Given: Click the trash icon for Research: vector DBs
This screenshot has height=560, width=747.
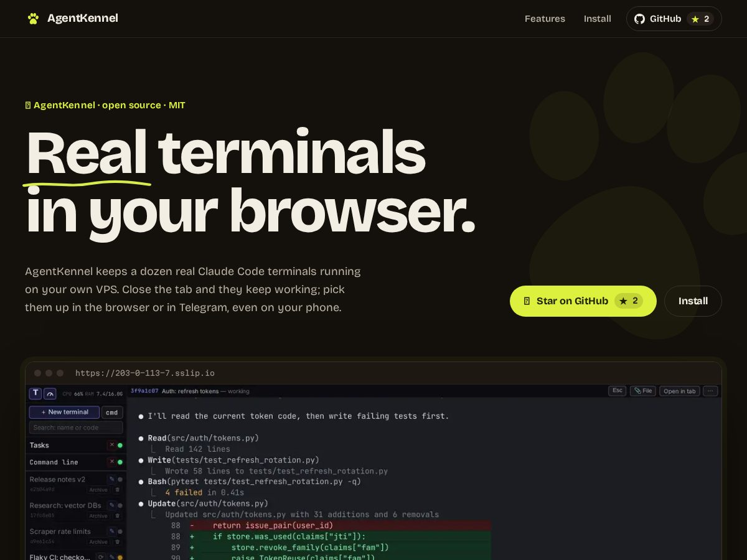Looking at the screenshot, I should tap(117, 516).
